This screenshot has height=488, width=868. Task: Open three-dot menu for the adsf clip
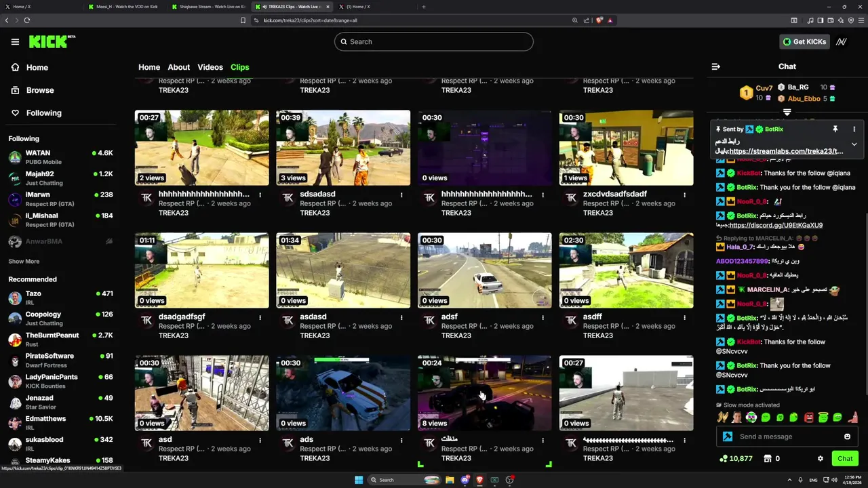(x=542, y=317)
